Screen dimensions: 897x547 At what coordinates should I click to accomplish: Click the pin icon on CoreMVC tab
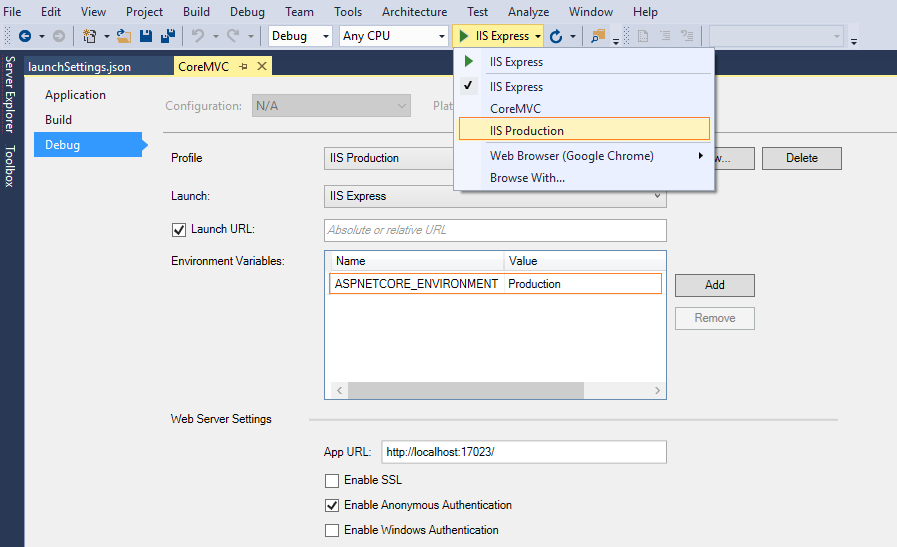(x=243, y=66)
